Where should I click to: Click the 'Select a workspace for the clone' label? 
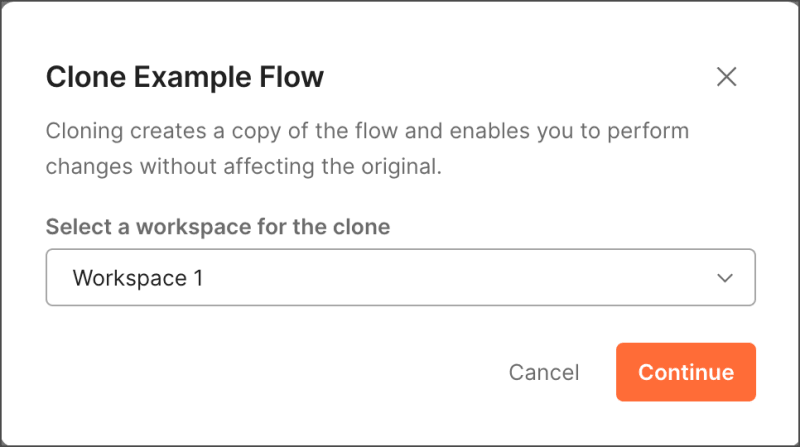pyautogui.click(x=218, y=226)
